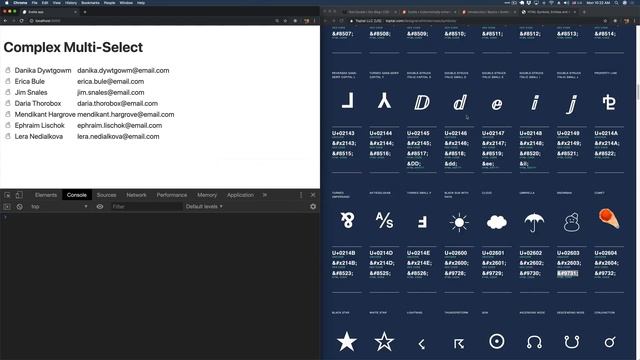Click the turned sans-serif capital Y glyph
640x360 pixels.
384,100
